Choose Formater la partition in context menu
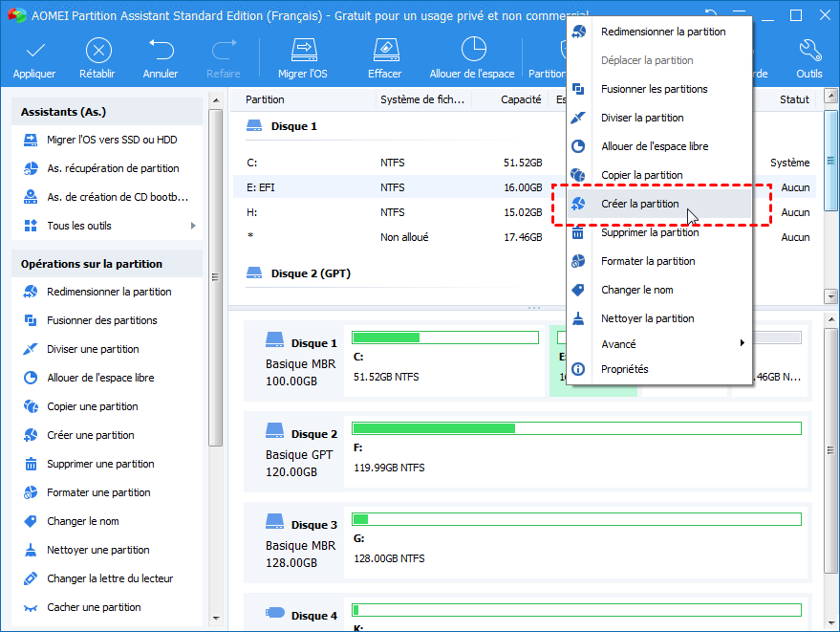The image size is (840, 632). pyautogui.click(x=660, y=261)
